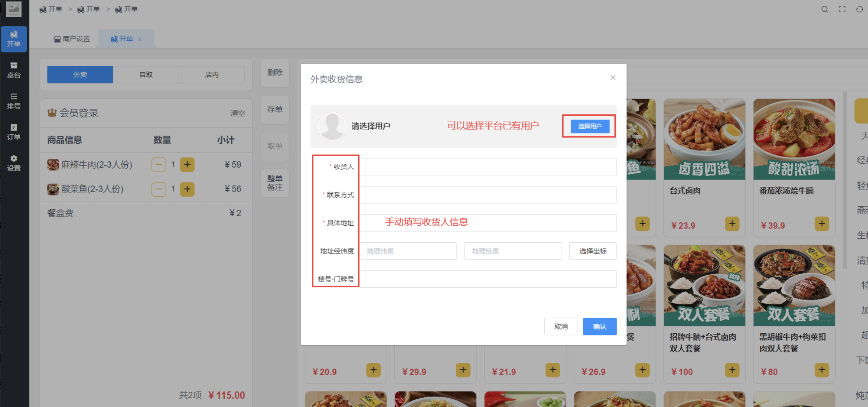This screenshot has height=407, width=868.
Task: Click the refresh icon in top bar
Action: coord(859,9)
